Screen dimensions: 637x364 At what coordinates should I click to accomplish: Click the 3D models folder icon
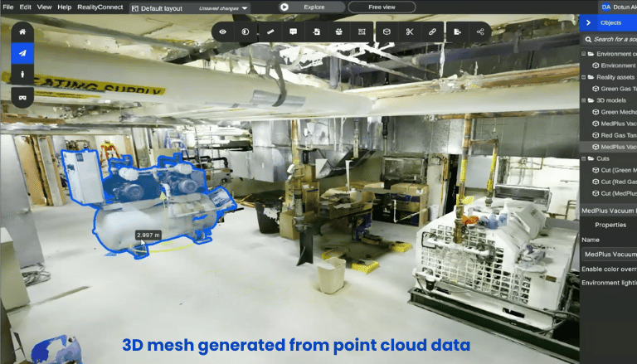(591, 100)
